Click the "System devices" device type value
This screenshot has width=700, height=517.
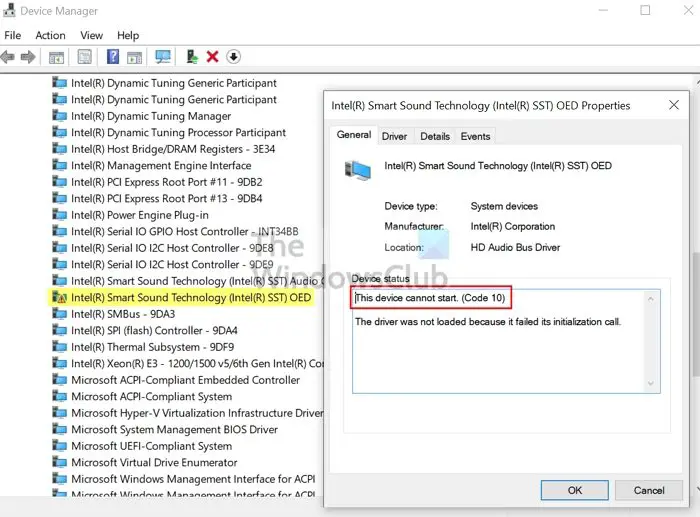click(504, 206)
